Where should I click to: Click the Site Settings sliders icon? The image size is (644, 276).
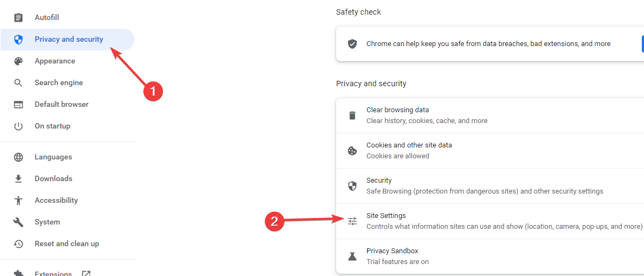352,221
